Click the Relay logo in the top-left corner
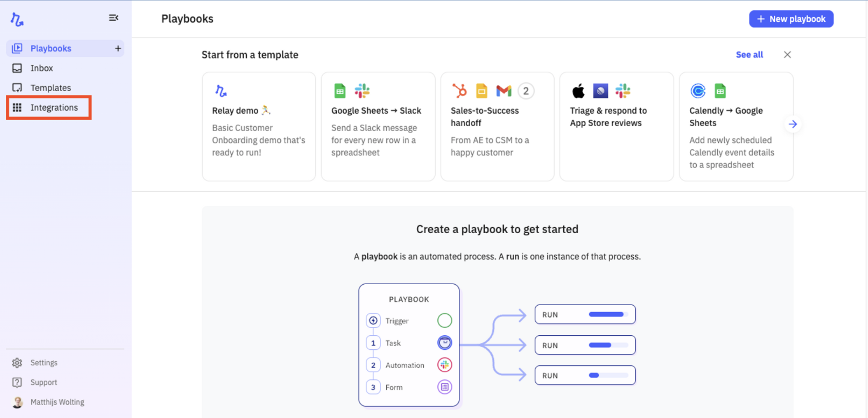Image resolution: width=868 pixels, height=418 pixels. (x=16, y=19)
